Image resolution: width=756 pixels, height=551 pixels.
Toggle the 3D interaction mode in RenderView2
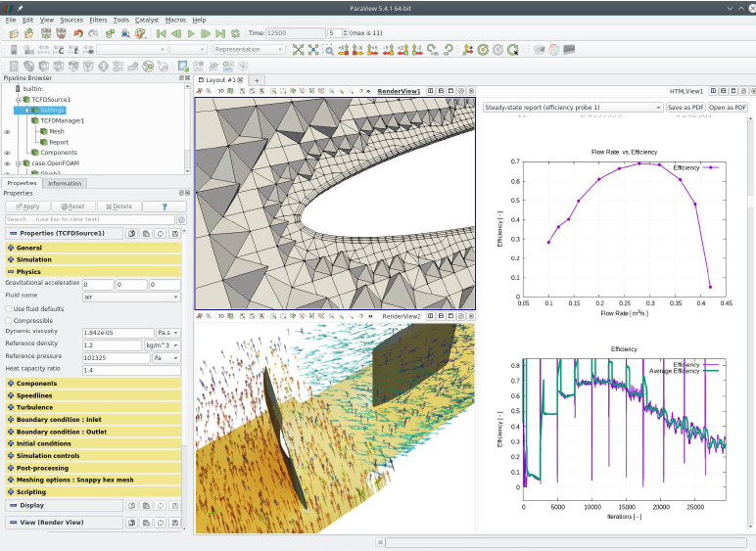[220, 316]
